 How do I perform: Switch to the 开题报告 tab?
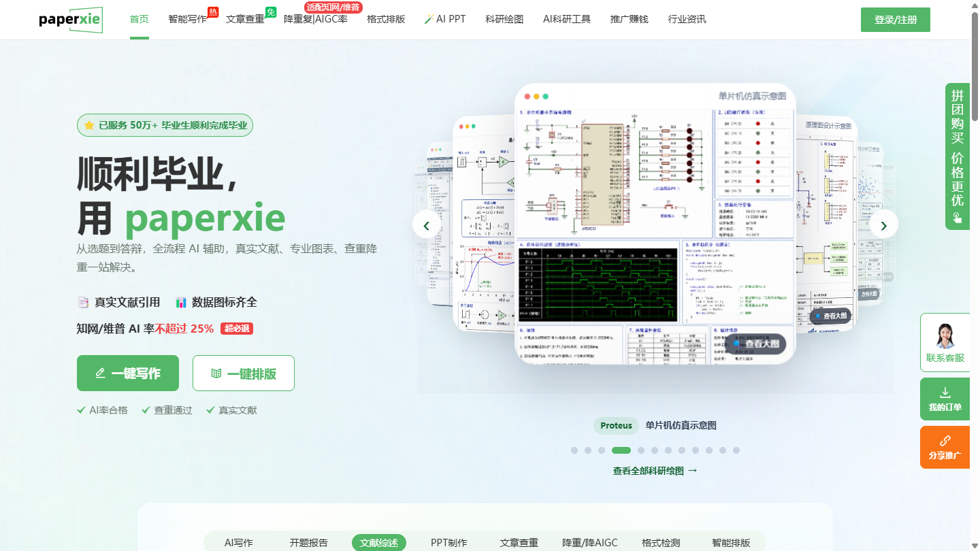[309, 543]
